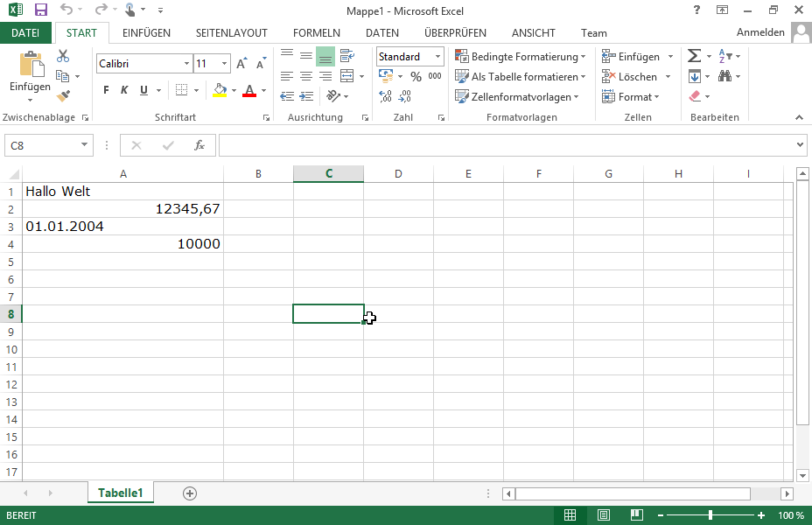Toggle italic formatting K button
Screen dimensions: 812x525
coord(124,90)
